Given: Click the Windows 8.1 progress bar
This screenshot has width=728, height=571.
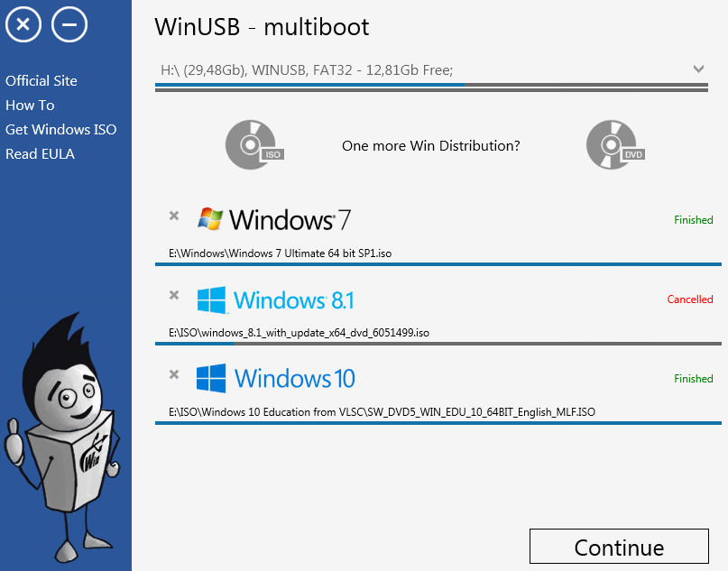Looking at the screenshot, I should tap(438, 344).
